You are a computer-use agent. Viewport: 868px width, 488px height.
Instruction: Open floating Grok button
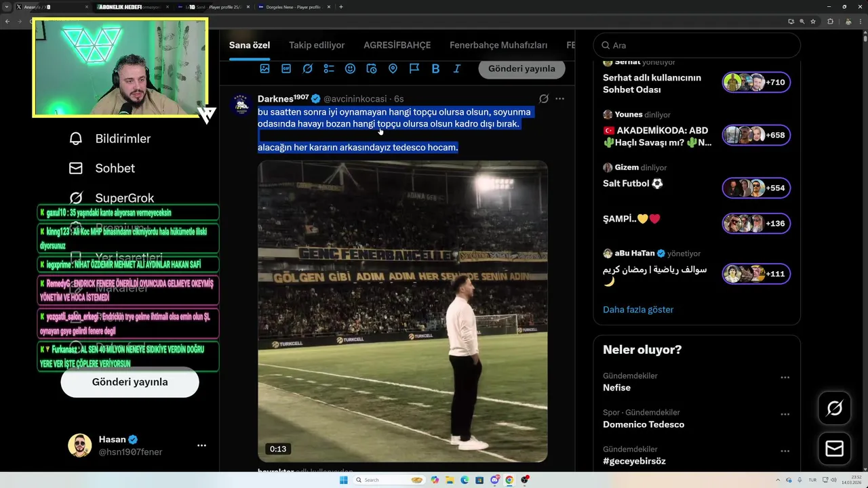tap(835, 408)
